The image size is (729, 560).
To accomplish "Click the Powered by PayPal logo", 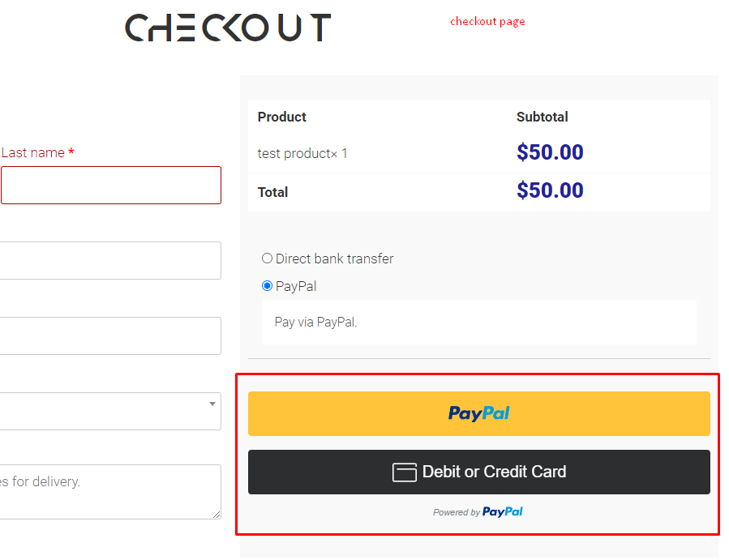I will click(478, 511).
